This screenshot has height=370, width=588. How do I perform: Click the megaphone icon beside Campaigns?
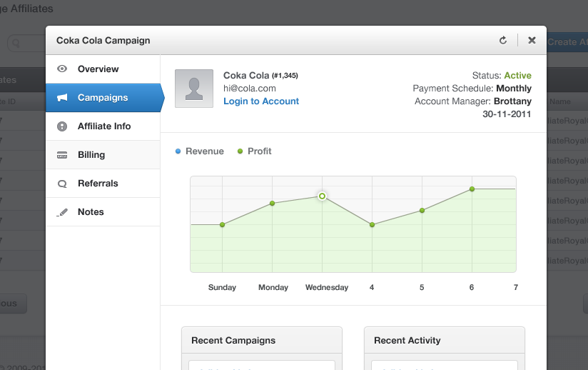coord(62,98)
